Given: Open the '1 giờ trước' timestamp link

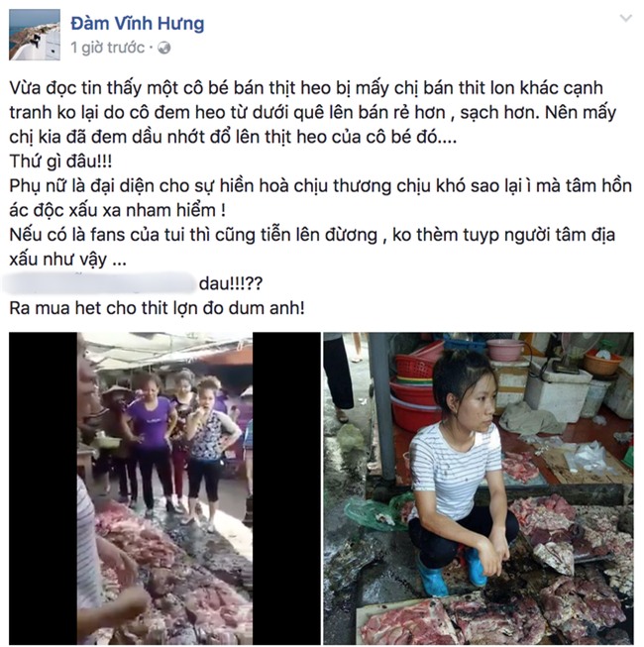Looking at the screenshot, I should pyautogui.click(x=108, y=48).
